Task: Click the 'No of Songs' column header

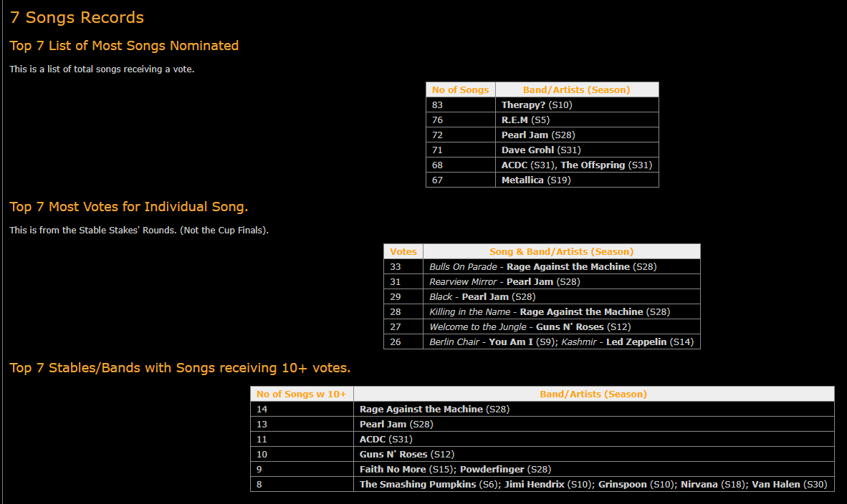Action: (x=460, y=89)
